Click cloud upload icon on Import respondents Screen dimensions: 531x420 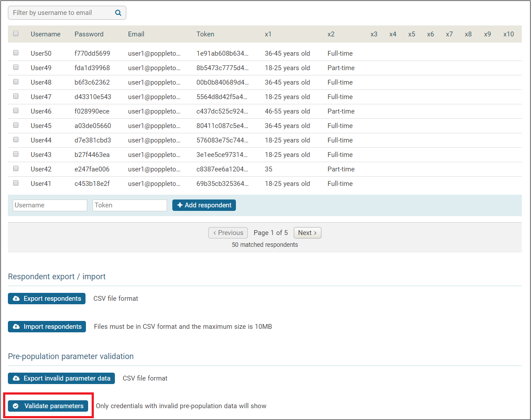(x=16, y=327)
